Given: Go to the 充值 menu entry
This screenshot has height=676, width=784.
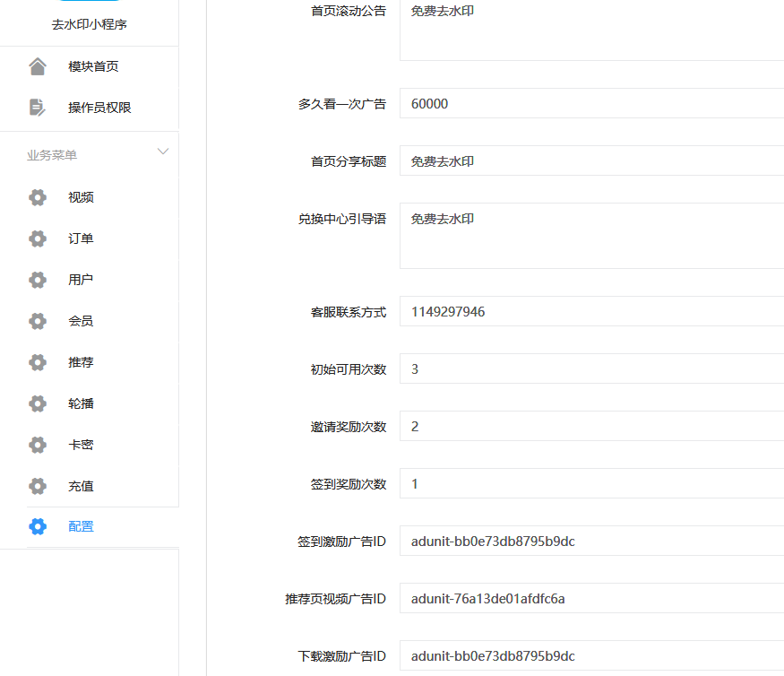Looking at the screenshot, I should 81,486.
